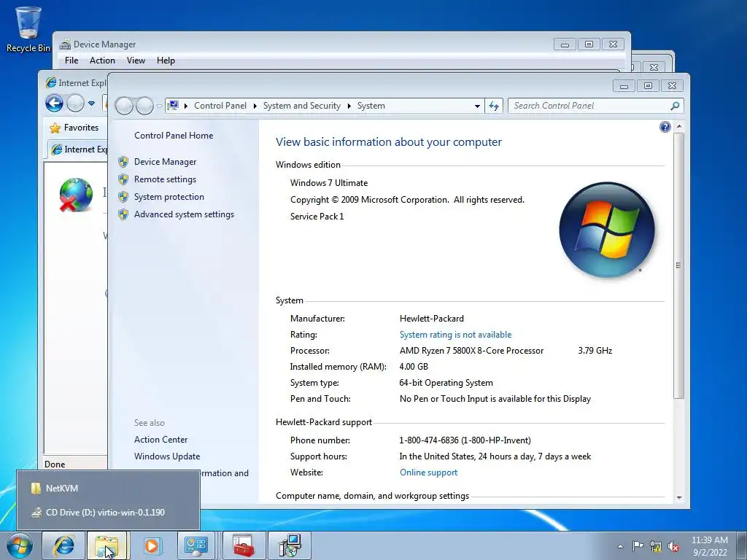Click the Device Manager taskbar icon

point(290,545)
